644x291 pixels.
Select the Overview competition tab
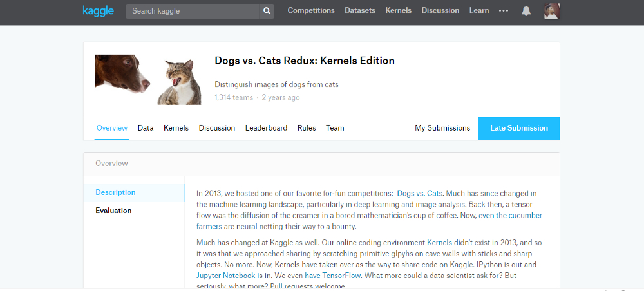pos(111,128)
